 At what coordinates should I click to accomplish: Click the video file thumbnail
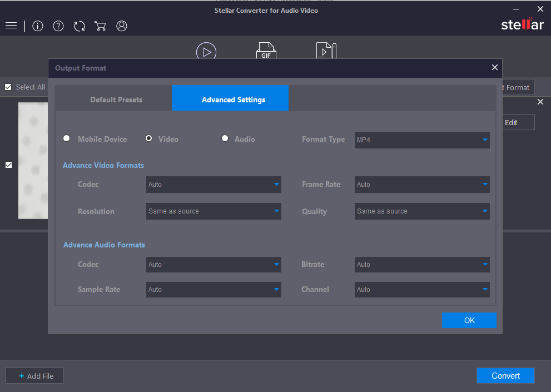[x=33, y=161]
